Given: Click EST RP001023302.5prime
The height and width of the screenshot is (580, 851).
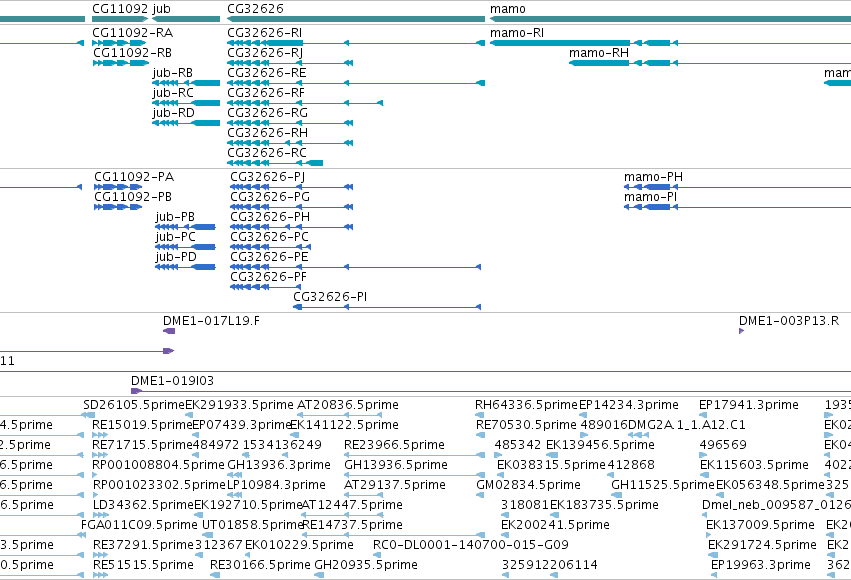Looking at the screenshot, I should point(160,486).
